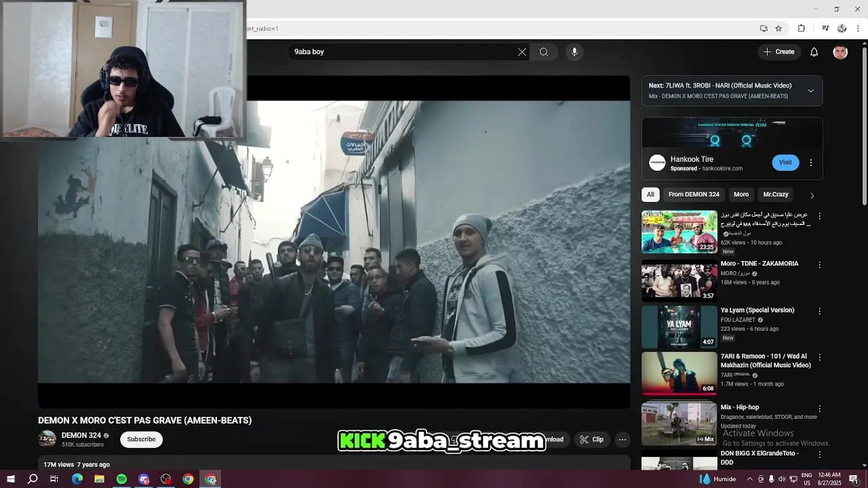Open DON BIGG X ElGrandeToto - DDD video
The image size is (868, 488).
759,457
